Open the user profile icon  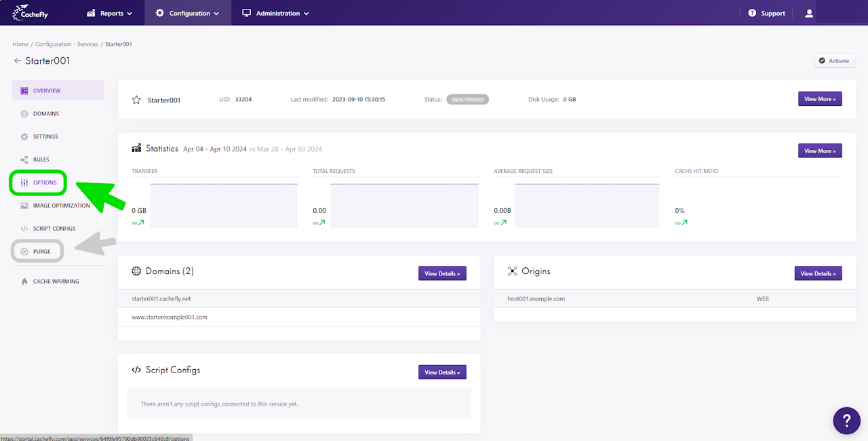point(808,13)
